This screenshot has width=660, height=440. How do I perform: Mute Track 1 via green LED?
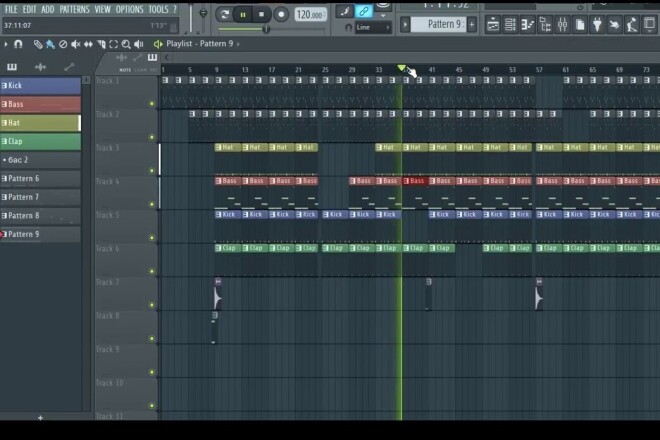tap(152, 104)
